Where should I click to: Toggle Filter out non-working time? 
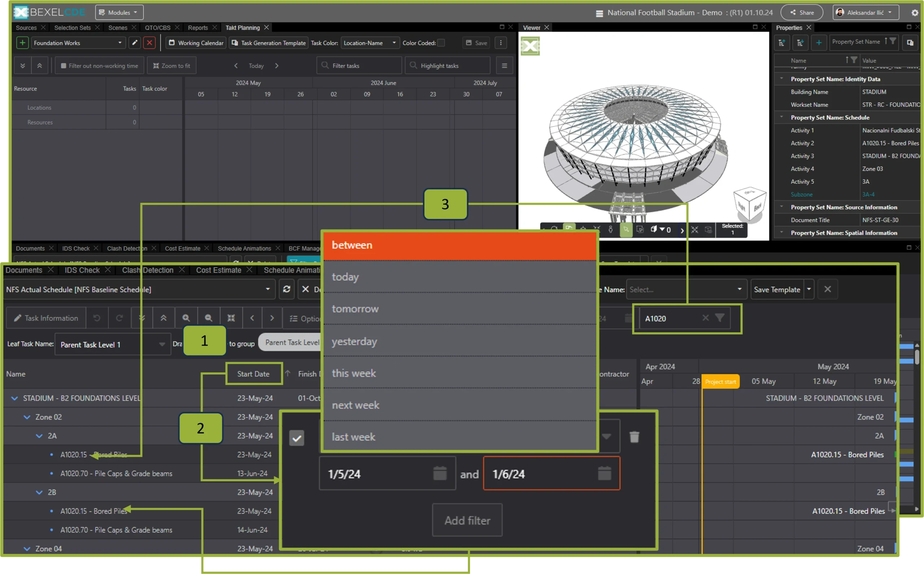click(100, 66)
